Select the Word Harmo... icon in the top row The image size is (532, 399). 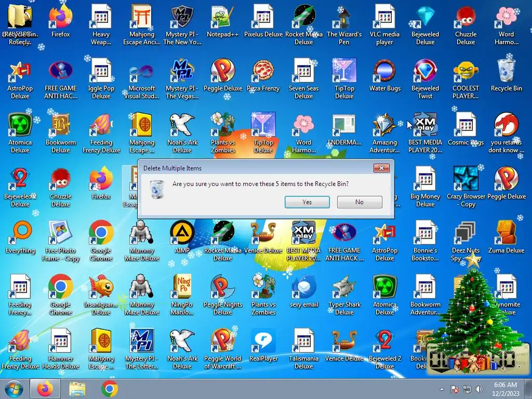[506, 24]
